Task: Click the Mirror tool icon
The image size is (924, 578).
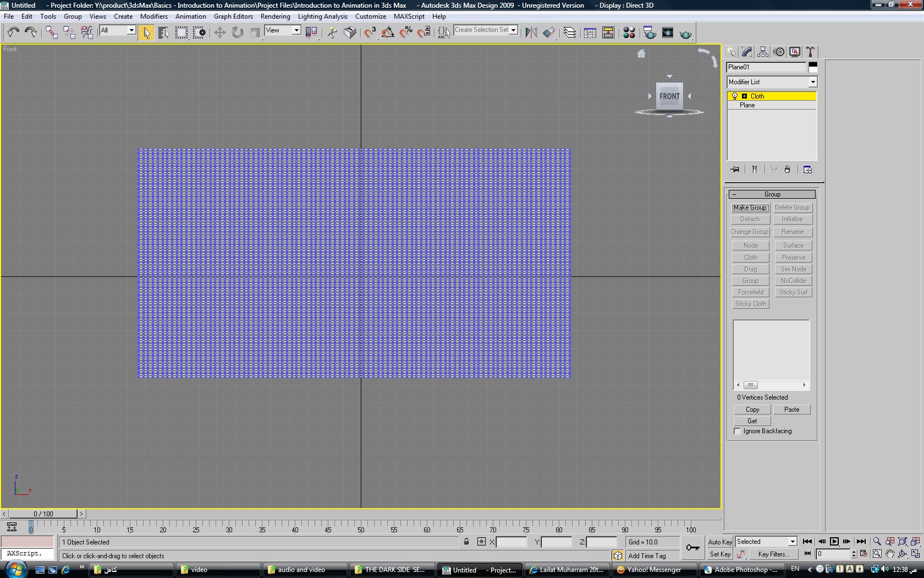Action: (531, 32)
